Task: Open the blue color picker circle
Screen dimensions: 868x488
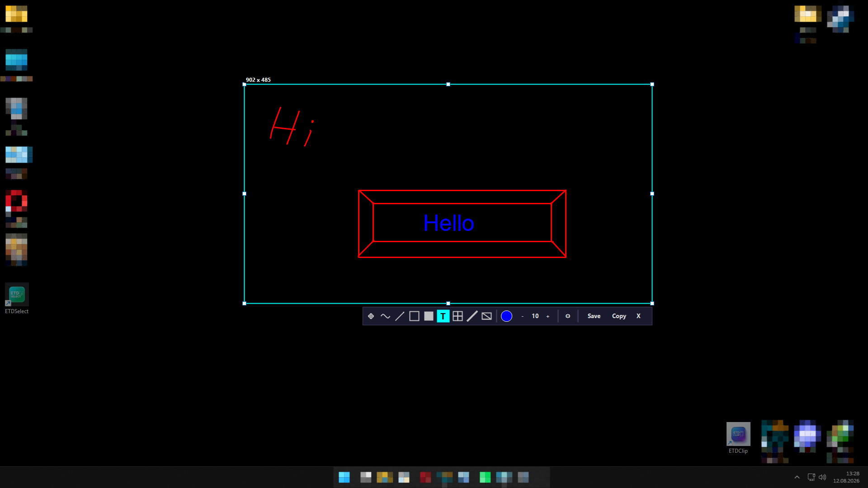Action: point(506,316)
